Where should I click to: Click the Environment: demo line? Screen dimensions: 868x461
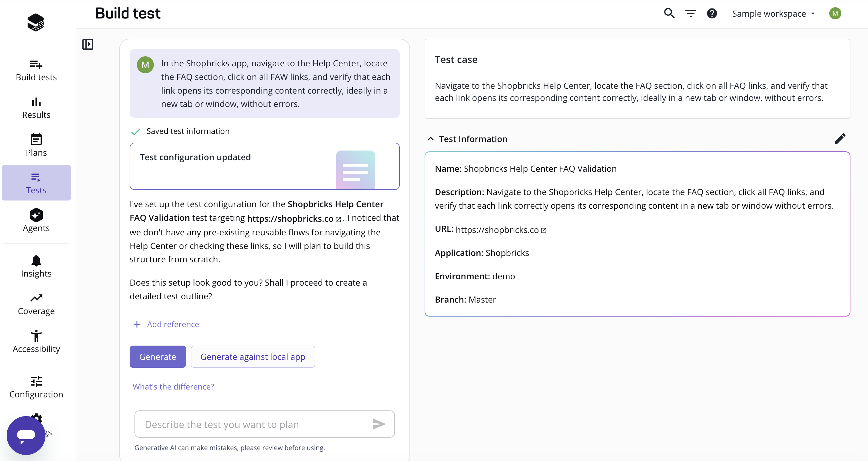[475, 276]
